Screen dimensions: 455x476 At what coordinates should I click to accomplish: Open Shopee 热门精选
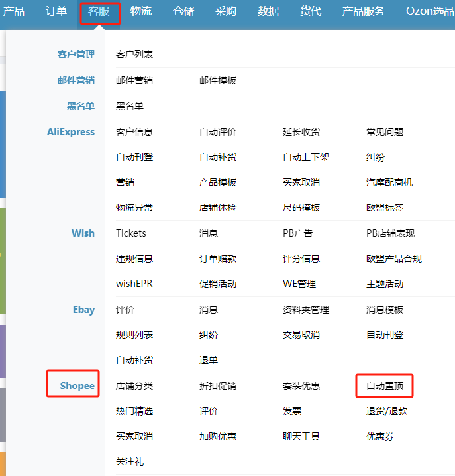134,411
